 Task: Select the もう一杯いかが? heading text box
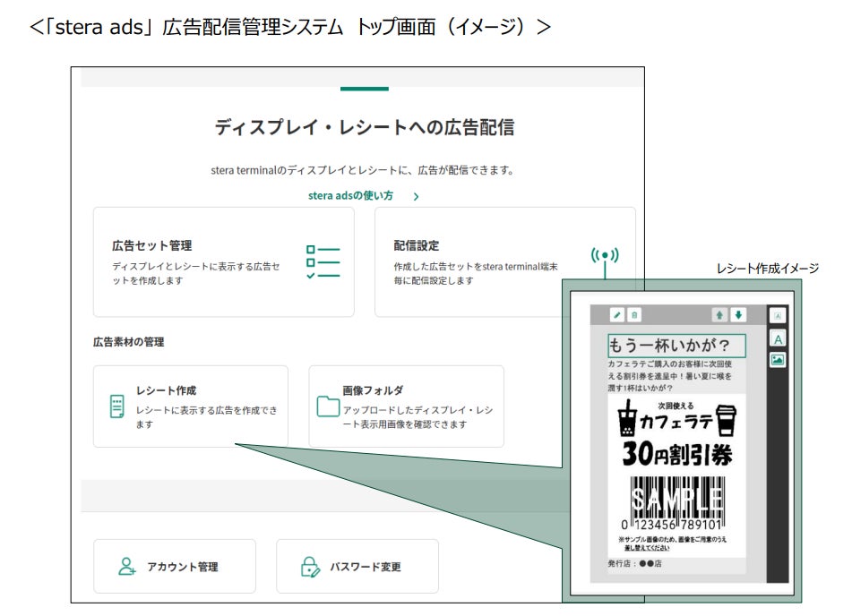(x=676, y=346)
